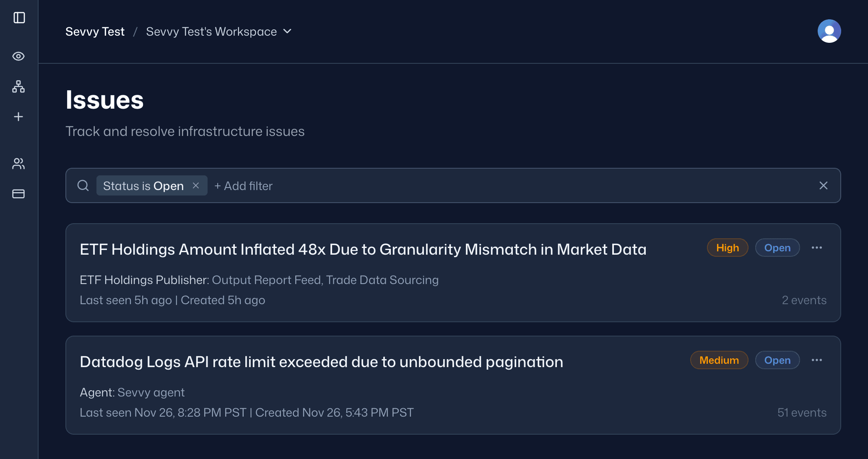Click the Sevvy Test breadcrumb
Image resolution: width=868 pixels, height=459 pixels.
pos(95,31)
